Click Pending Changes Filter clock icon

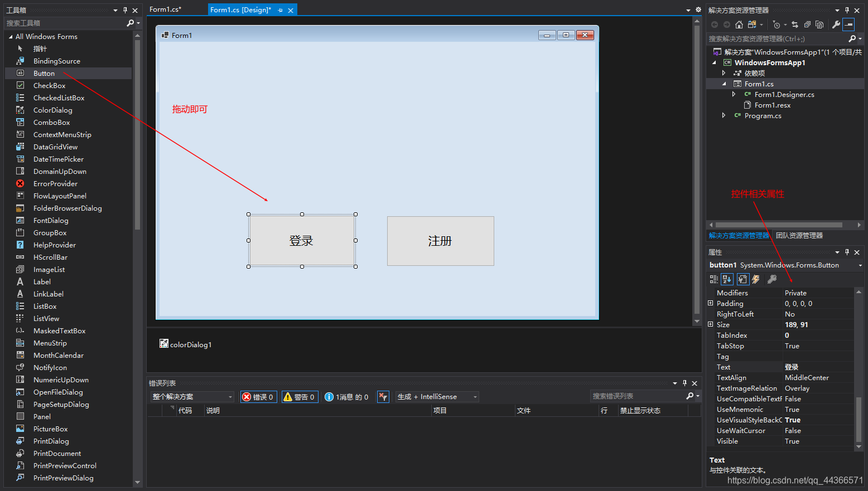coord(777,25)
